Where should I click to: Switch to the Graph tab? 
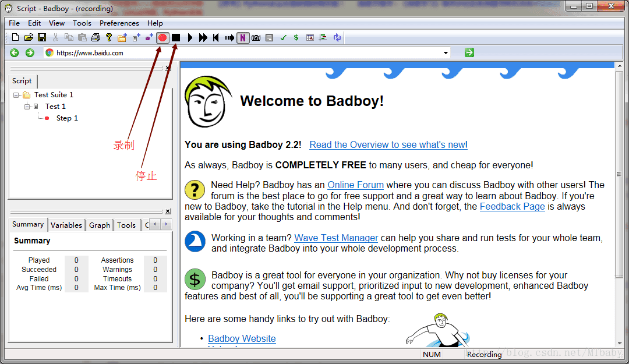pyautogui.click(x=100, y=225)
